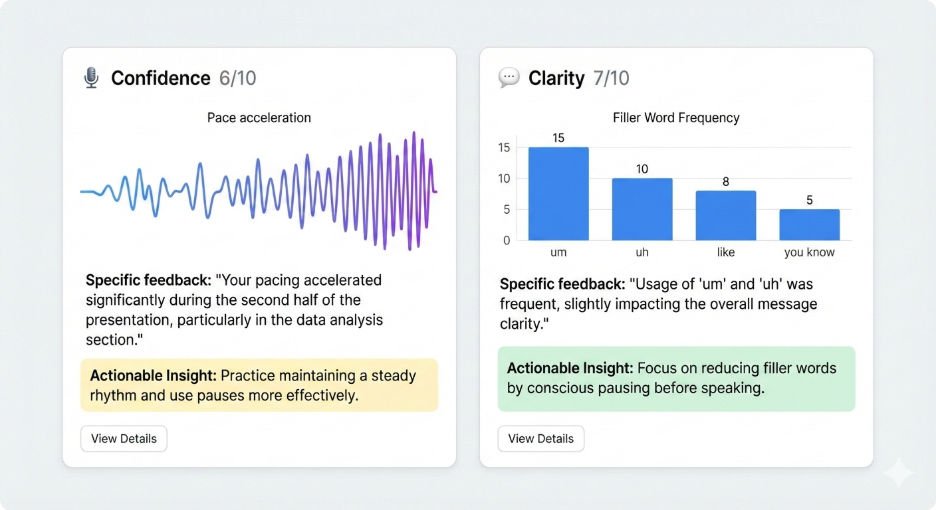The height and width of the screenshot is (510, 936).
Task: Select the 'you know' chart bar
Action: click(x=809, y=225)
